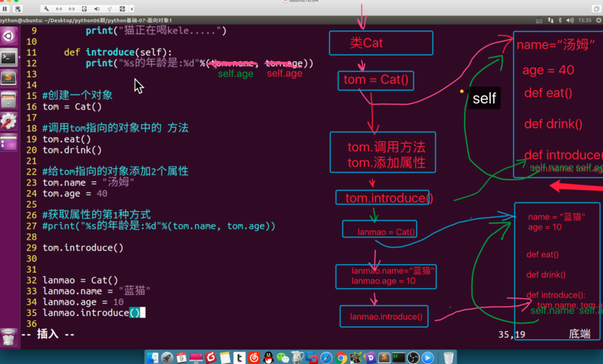Click the 'tom.drink()' line 20
This screenshot has width=603, height=364.
click(x=72, y=150)
